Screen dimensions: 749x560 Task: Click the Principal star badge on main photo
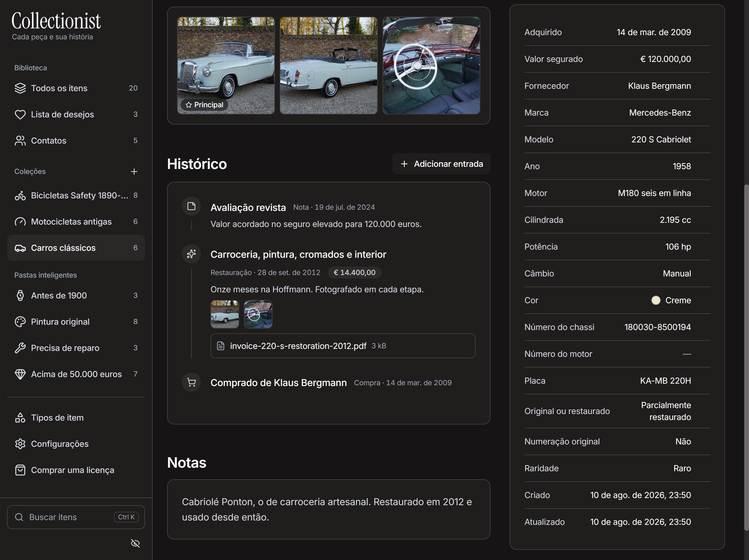205,105
